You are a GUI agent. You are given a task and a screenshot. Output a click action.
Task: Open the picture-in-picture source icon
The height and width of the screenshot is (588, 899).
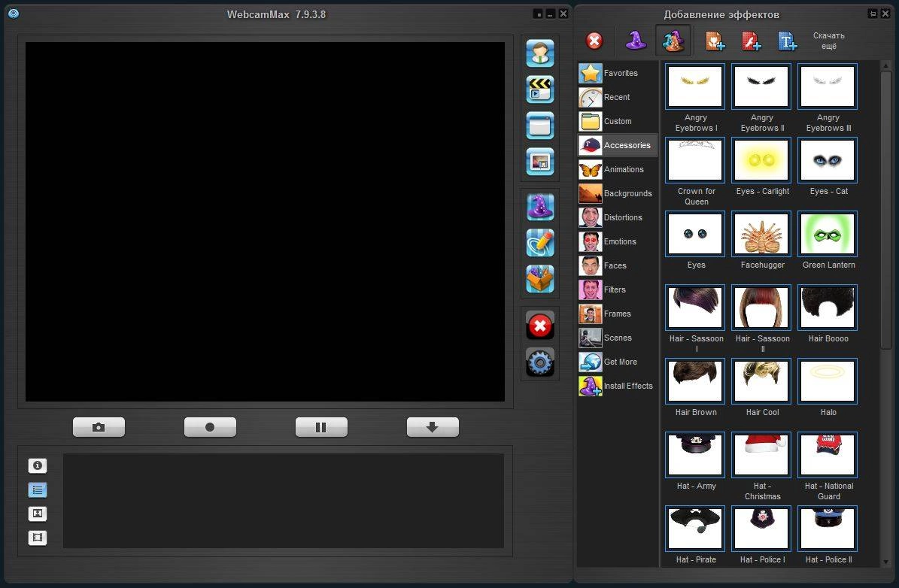tap(540, 162)
